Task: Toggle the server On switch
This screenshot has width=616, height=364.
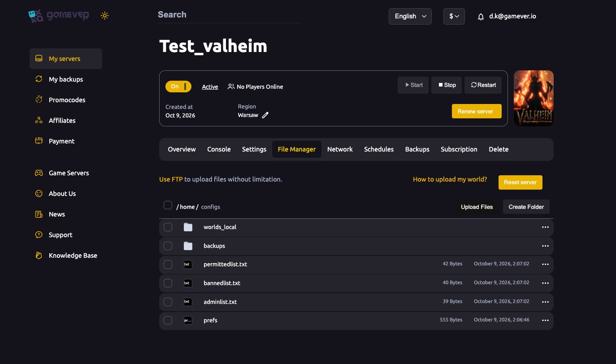Action: pyautogui.click(x=178, y=87)
